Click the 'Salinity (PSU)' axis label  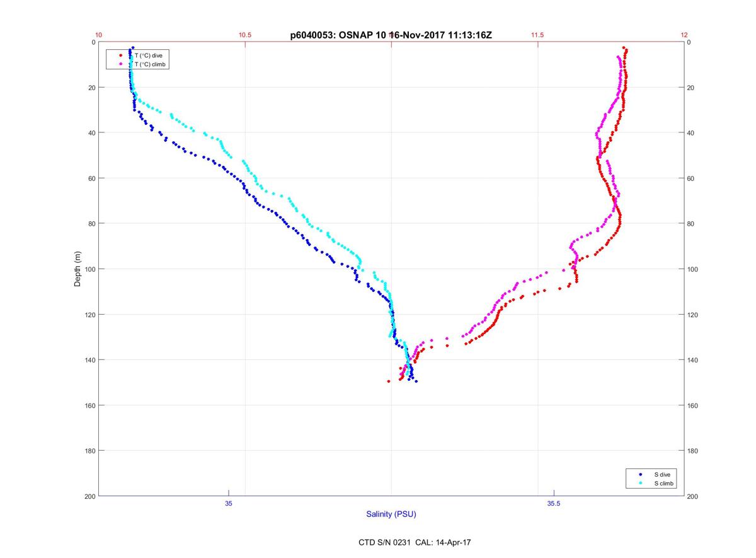(x=391, y=514)
